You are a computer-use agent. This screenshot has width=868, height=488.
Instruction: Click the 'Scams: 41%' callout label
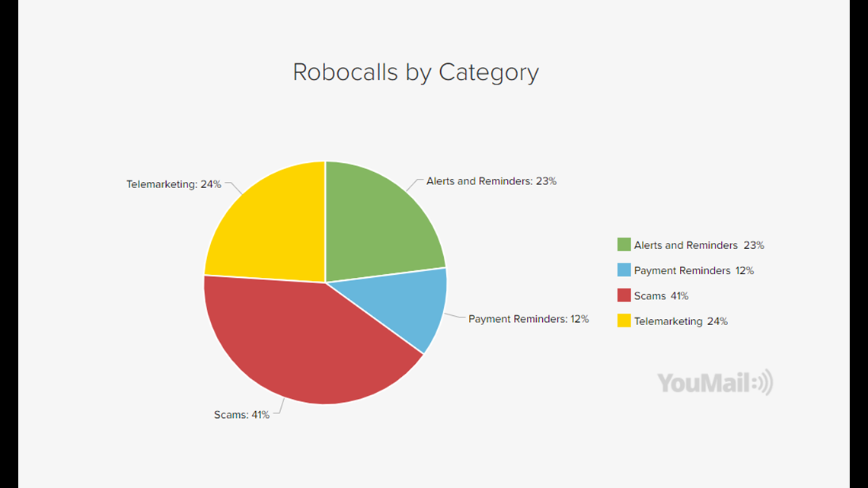[241, 414]
